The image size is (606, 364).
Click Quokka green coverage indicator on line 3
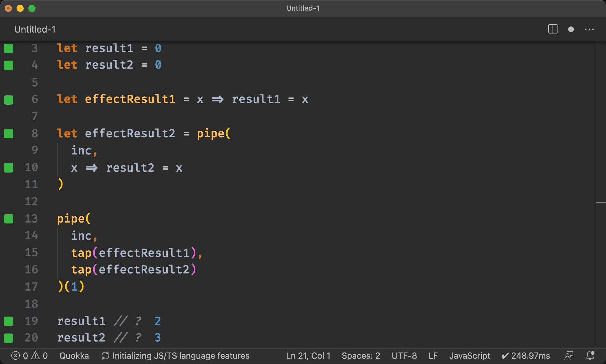pyautogui.click(x=9, y=48)
